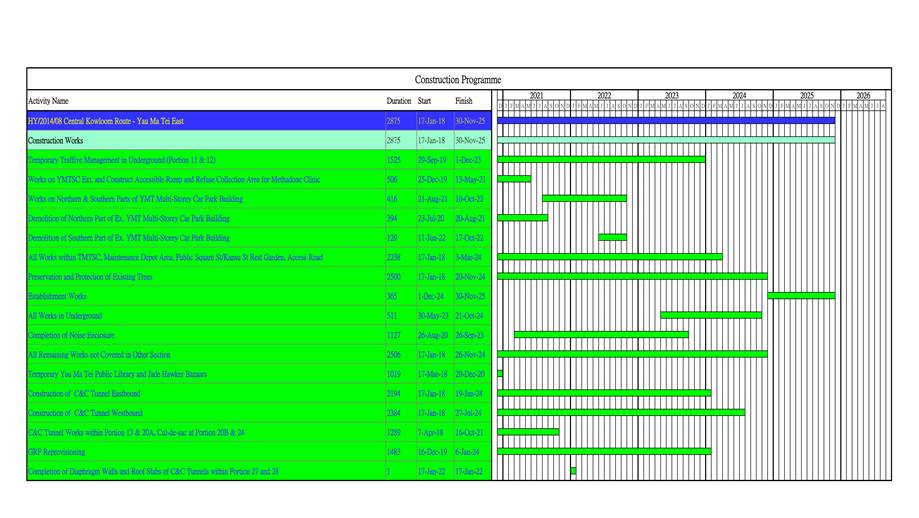Click the 2025 year header in timeline
919x518 pixels.
[806, 95]
